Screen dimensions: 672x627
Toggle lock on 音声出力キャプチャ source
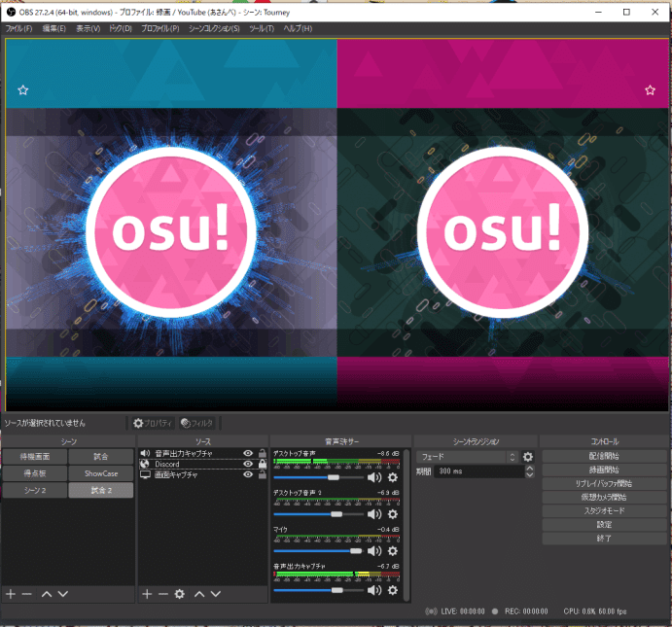coord(263,453)
